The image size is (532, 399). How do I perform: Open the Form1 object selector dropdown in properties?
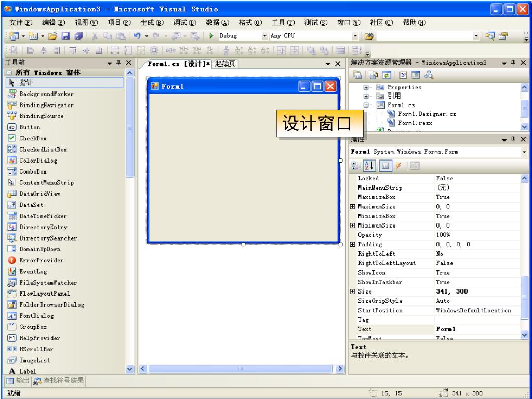point(525,152)
